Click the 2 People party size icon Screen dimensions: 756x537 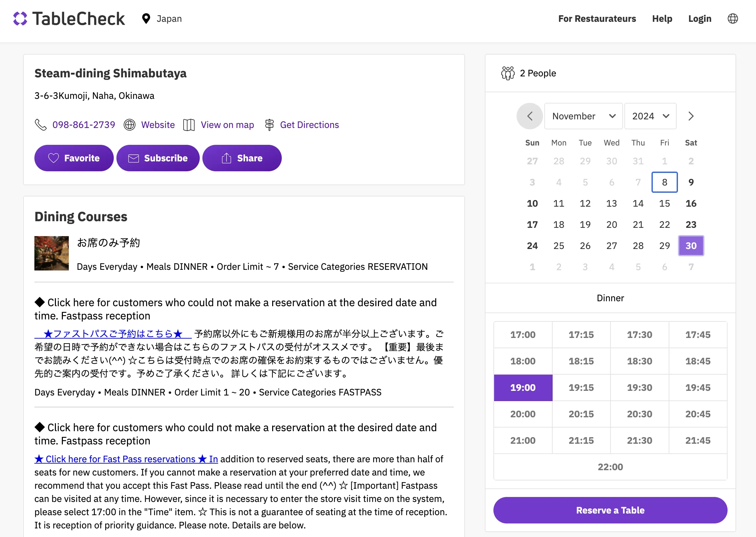[508, 73]
